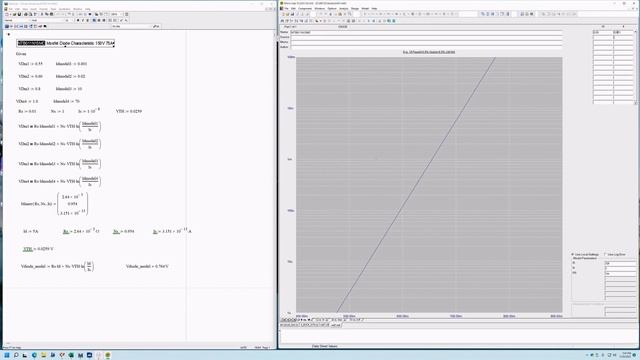
Task: Click the taskbar Search icon
Action: click(16, 355)
